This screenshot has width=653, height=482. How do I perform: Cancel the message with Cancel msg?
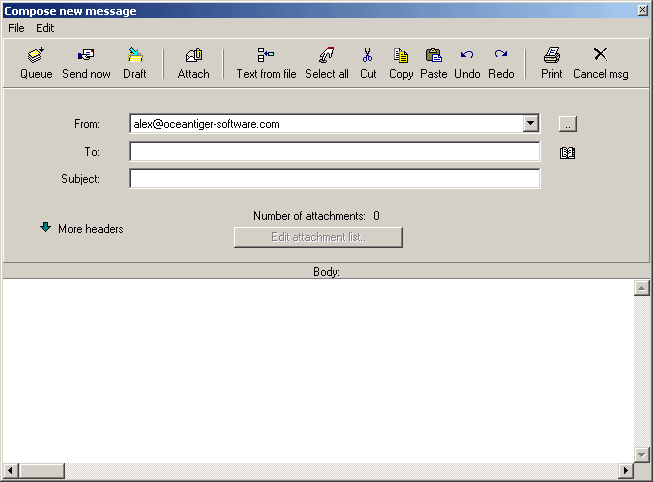(600, 63)
